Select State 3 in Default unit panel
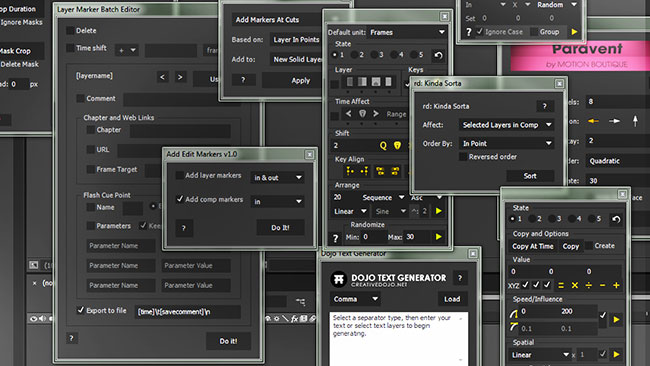Screen dimensions: 650x366 pyautogui.click(x=374, y=55)
